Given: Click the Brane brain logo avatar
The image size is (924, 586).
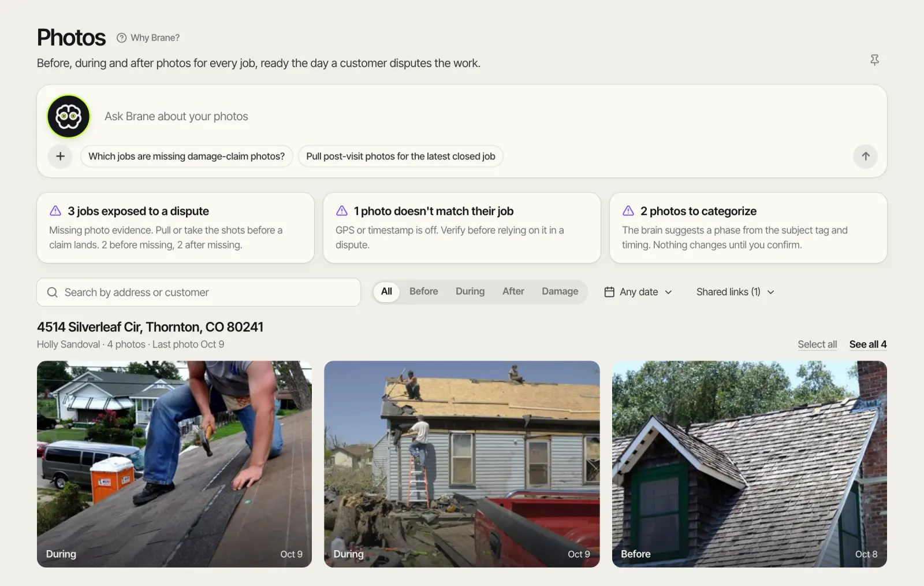Looking at the screenshot, I should [x=69, y=116].
